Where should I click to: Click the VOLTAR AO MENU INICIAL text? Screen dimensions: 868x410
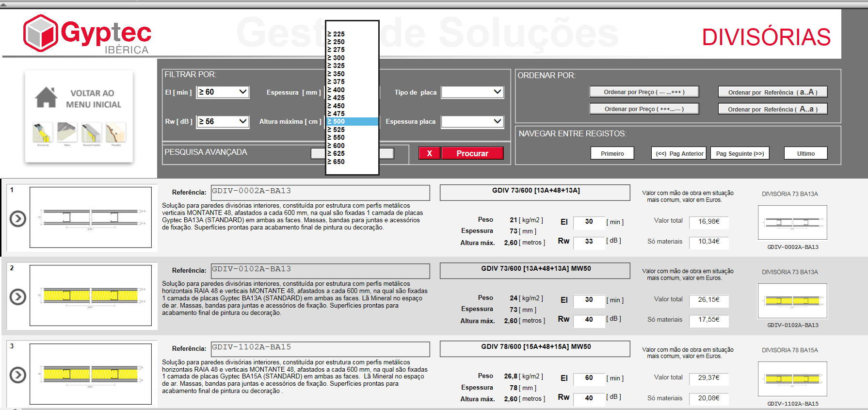coord(93,98)
